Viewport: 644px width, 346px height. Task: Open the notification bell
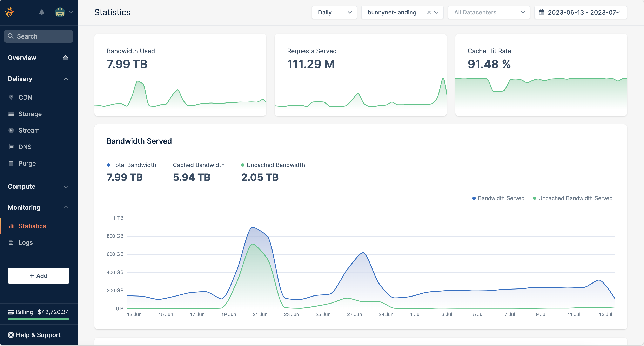(x=42, y=12)
